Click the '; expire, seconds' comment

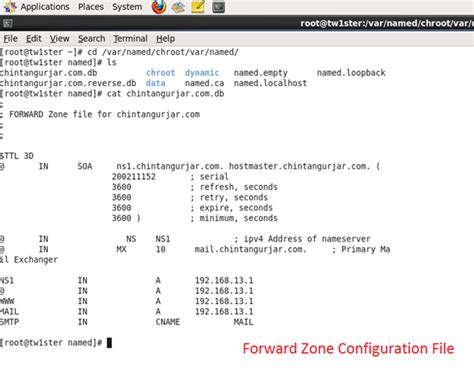coord(231,208)
